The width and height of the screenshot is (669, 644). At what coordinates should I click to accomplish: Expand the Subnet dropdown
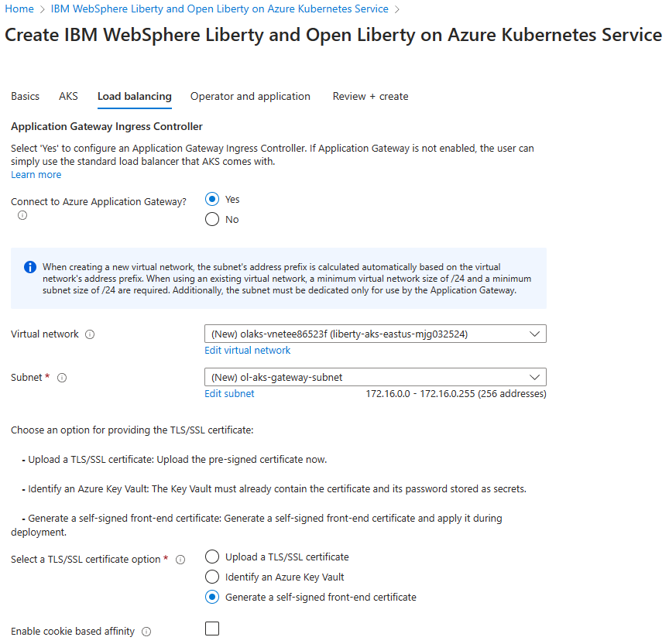coord(375,377)
